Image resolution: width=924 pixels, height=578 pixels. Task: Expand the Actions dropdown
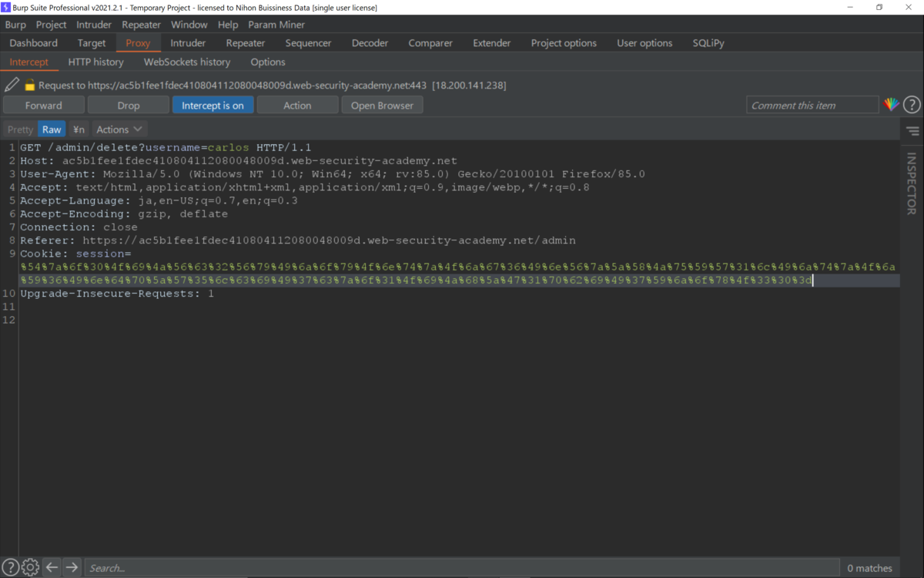click(119, 129)
